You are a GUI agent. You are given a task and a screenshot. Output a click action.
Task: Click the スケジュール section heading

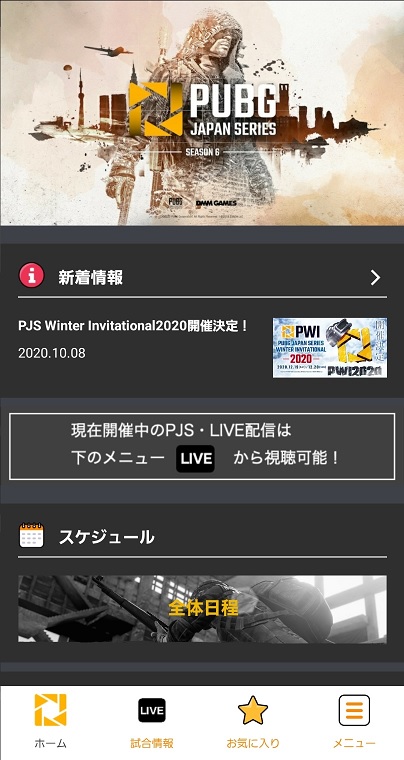point(107,537)
